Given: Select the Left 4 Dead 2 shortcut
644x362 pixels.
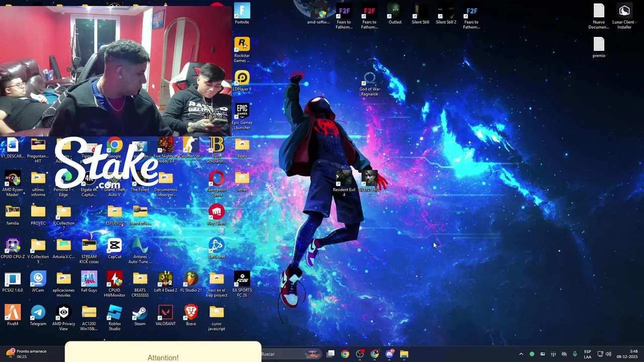Looking at the screenshot, I should point(166,282).
